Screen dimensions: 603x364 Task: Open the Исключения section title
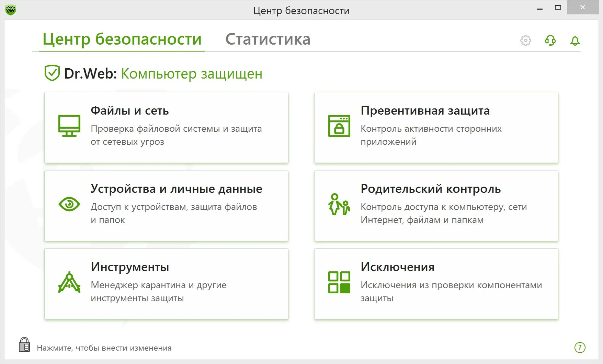pyautogui.click(x=398, y=267)
